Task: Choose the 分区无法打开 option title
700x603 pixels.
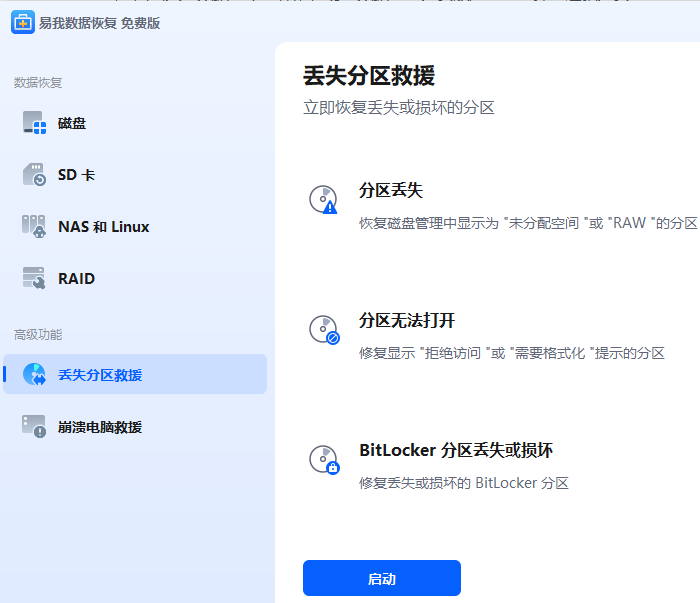Action: [x=407, y=320]
